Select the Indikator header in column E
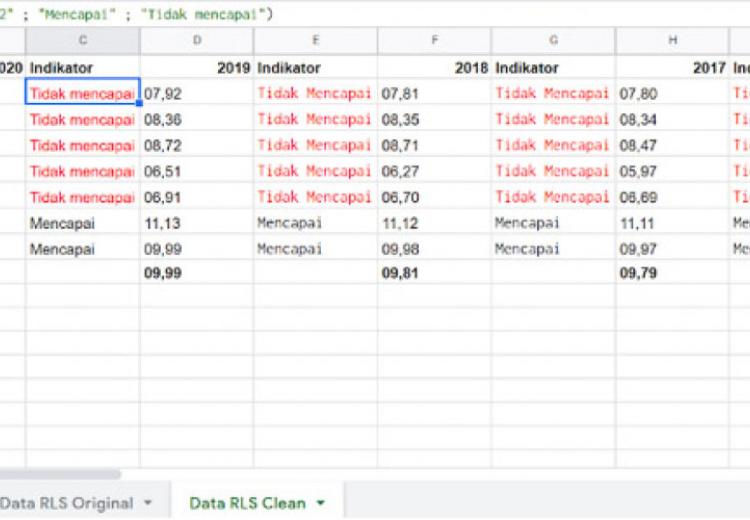 pyautogui.click(x=316, y=67)
